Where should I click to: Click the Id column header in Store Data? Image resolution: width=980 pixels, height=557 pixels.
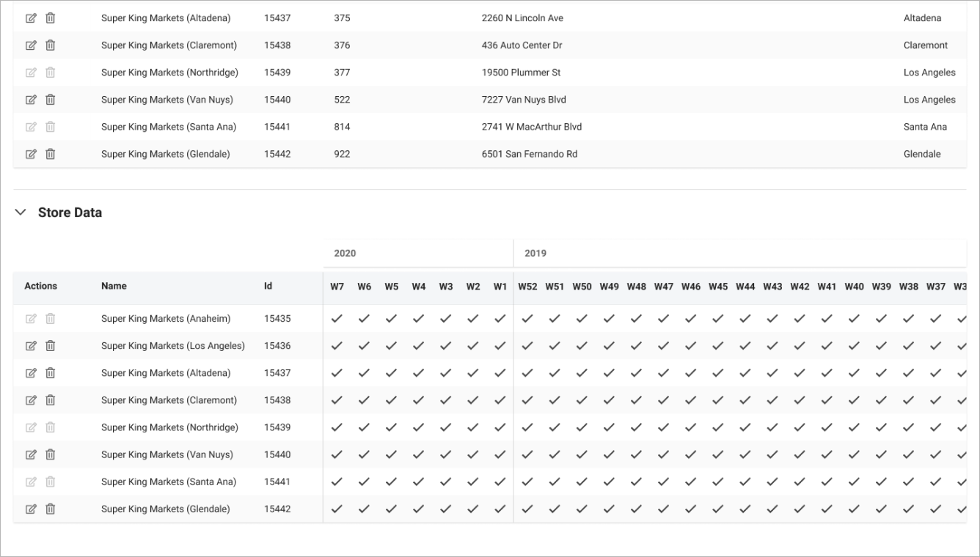pos(268,286)
